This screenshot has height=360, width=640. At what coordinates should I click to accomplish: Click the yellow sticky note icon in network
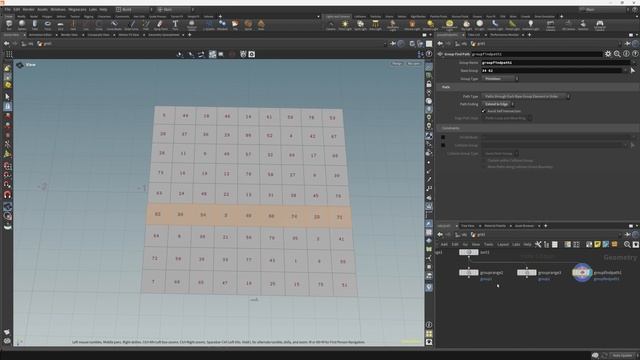click(598, 244)
